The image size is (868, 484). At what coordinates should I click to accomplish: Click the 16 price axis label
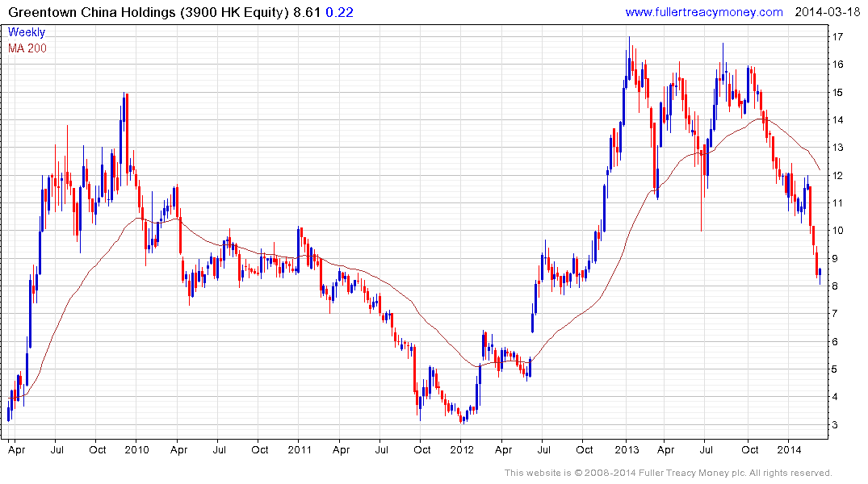pyautogui.click(x=837, y=65)
